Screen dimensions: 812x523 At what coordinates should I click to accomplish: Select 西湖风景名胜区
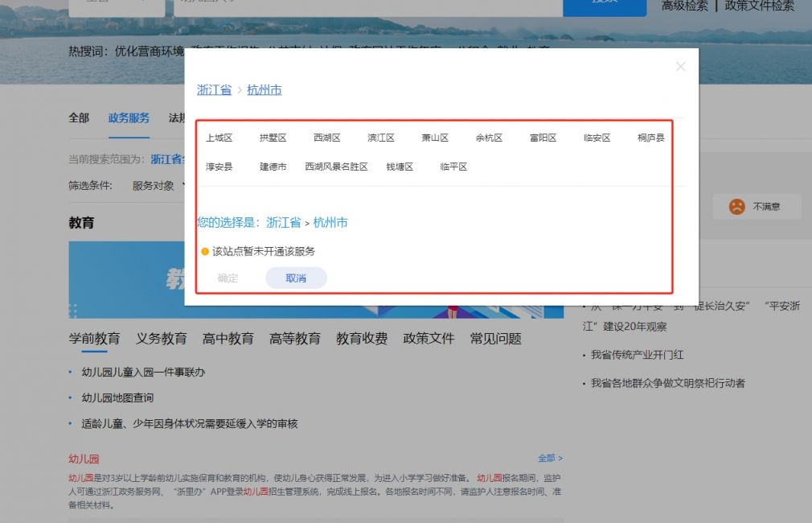click(x=336, y=167)
